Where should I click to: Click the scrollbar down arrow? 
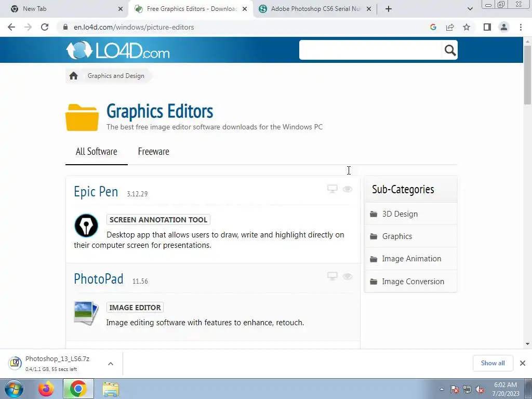click(x=527, y=344)
